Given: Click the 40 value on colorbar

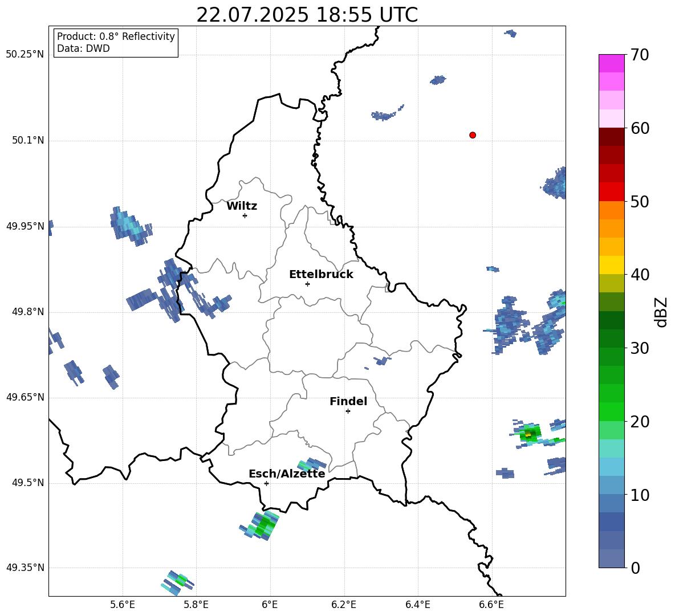Looking at the screenshot, I should (640, 275).
